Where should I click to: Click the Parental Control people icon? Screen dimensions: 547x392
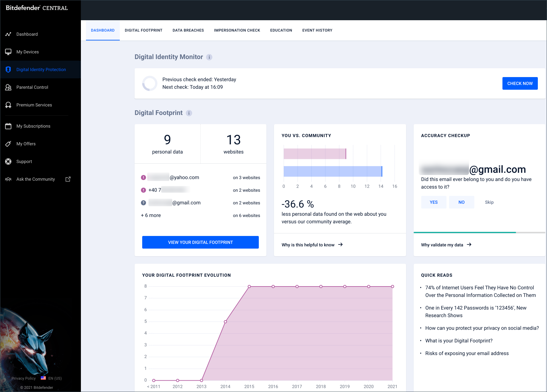pyautogui.click(x=8, y=87)
